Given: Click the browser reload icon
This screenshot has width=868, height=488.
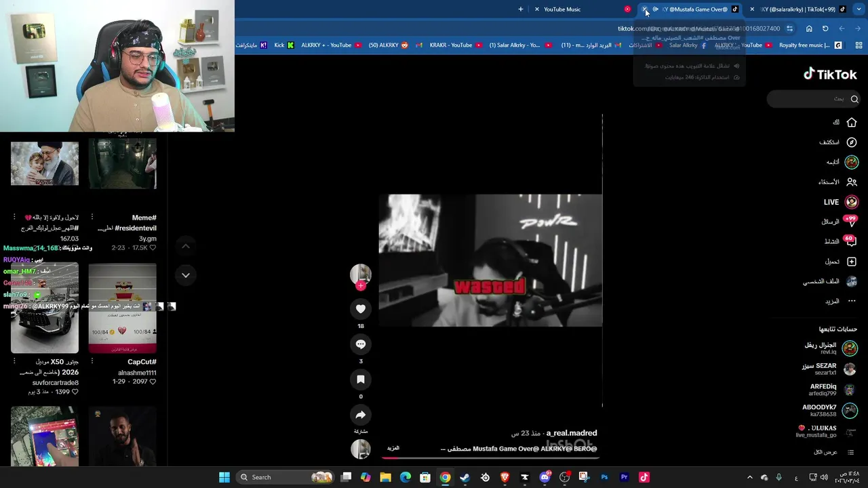Looking at the screenshot, I should (825, 28).
